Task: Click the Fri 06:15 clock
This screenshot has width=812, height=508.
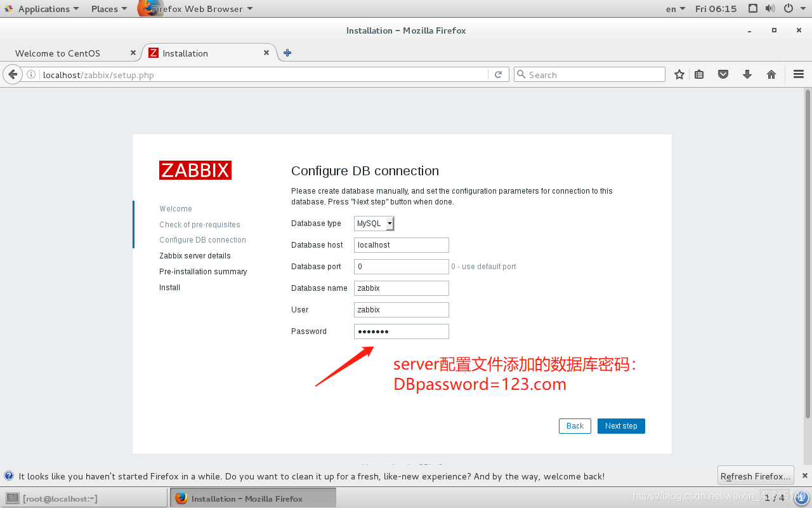Action: click(x=716, y=9)
